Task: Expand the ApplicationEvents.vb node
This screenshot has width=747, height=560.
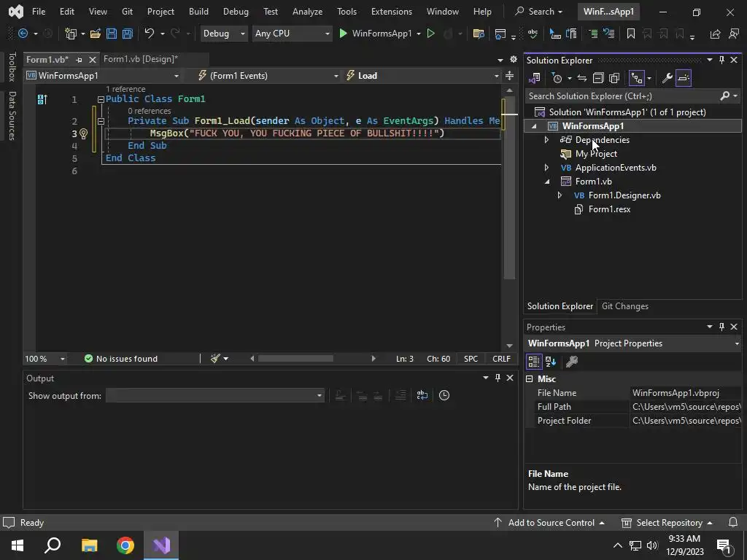Action: (x=546, y=168)
